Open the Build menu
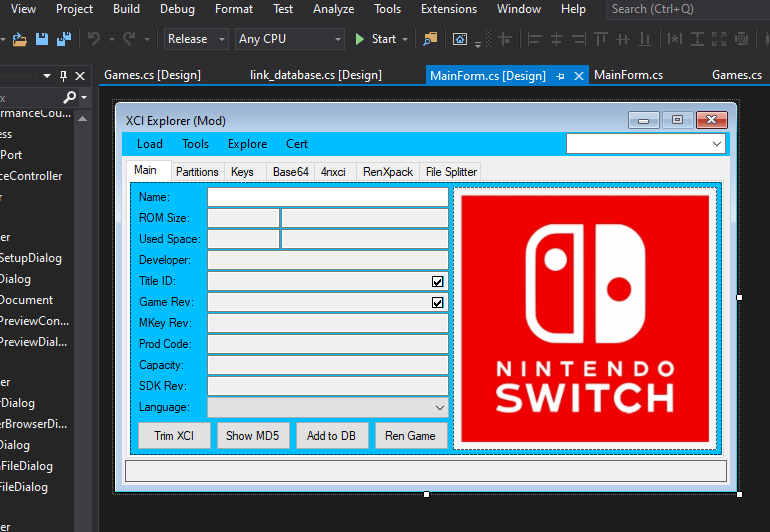This screenshot has height=532, width=770. [x=126, y=9]
